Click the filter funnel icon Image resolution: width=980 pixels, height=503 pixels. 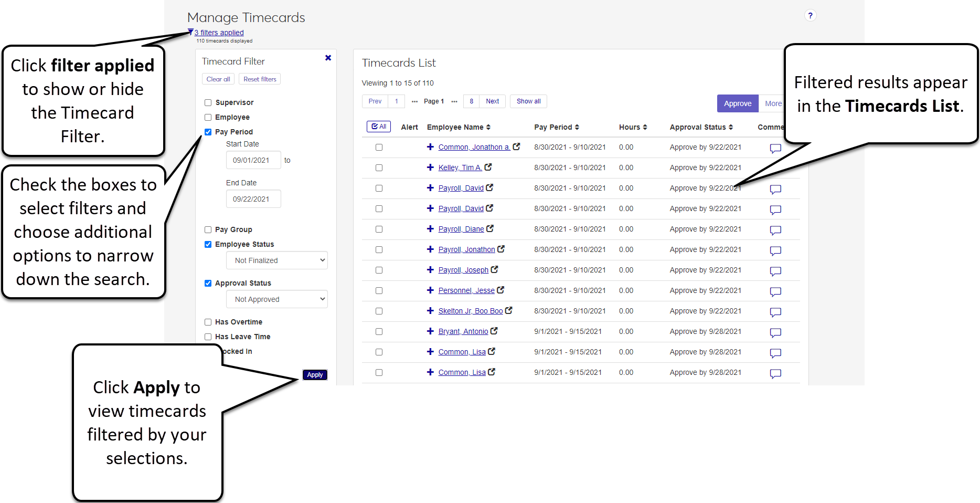(190, 32)
